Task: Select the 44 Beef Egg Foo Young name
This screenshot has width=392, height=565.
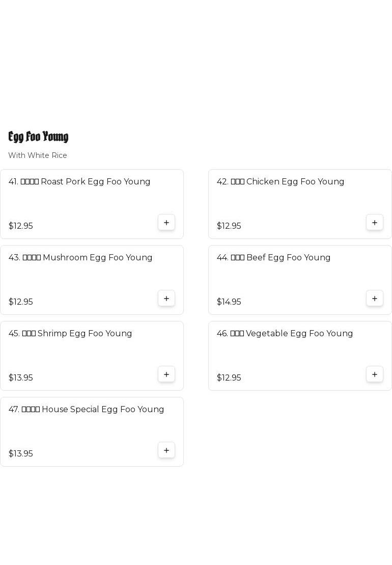Action: point(273,258)
